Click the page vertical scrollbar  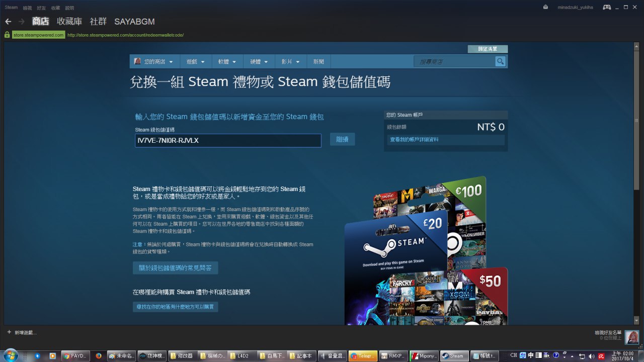tap(636, 151)
